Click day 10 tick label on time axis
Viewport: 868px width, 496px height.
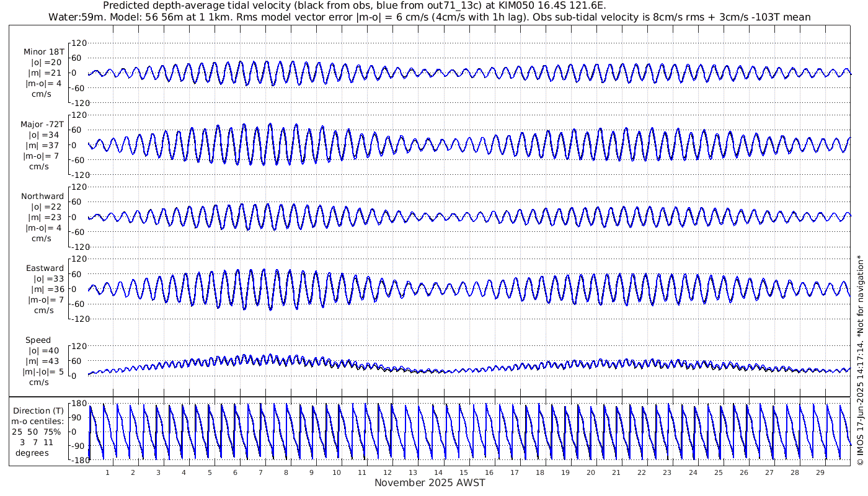[337, 472]
